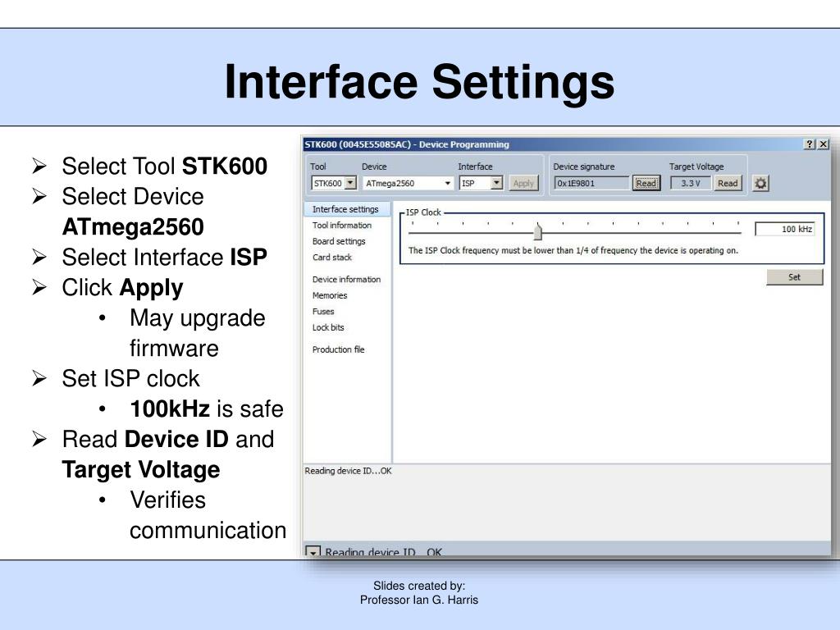Click the '100kHz is safe' sub-bullet
The image size is (840, 630).
point(207,409)
